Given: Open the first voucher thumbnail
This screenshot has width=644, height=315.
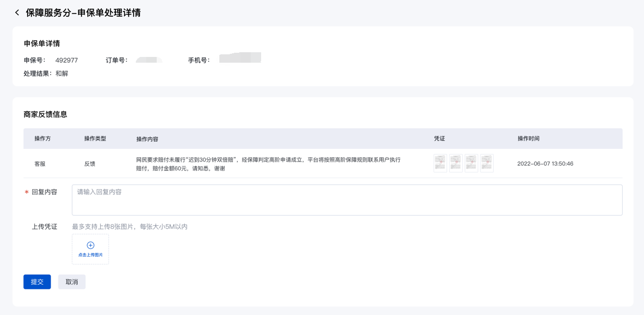Looking at the screenshot, I should 440,163.
